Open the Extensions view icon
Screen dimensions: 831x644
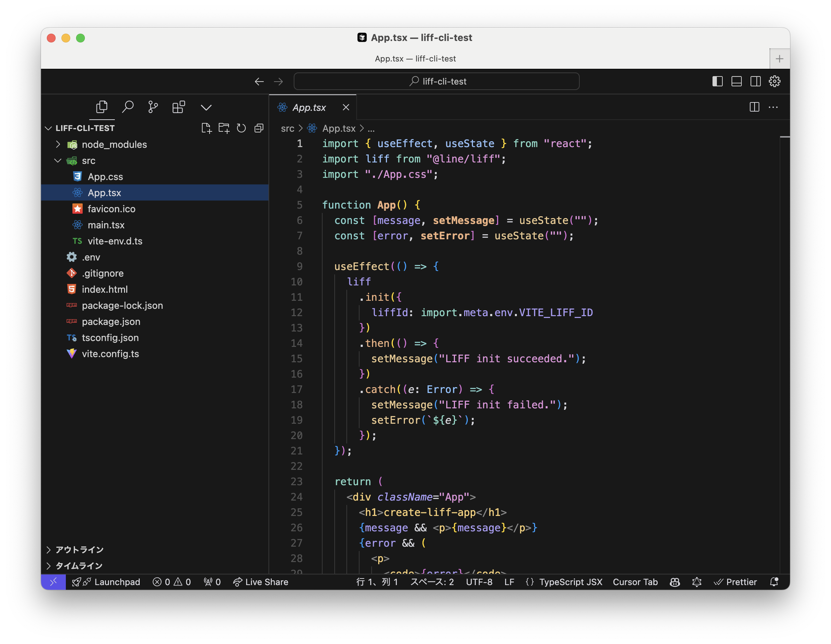pos(178,107)
